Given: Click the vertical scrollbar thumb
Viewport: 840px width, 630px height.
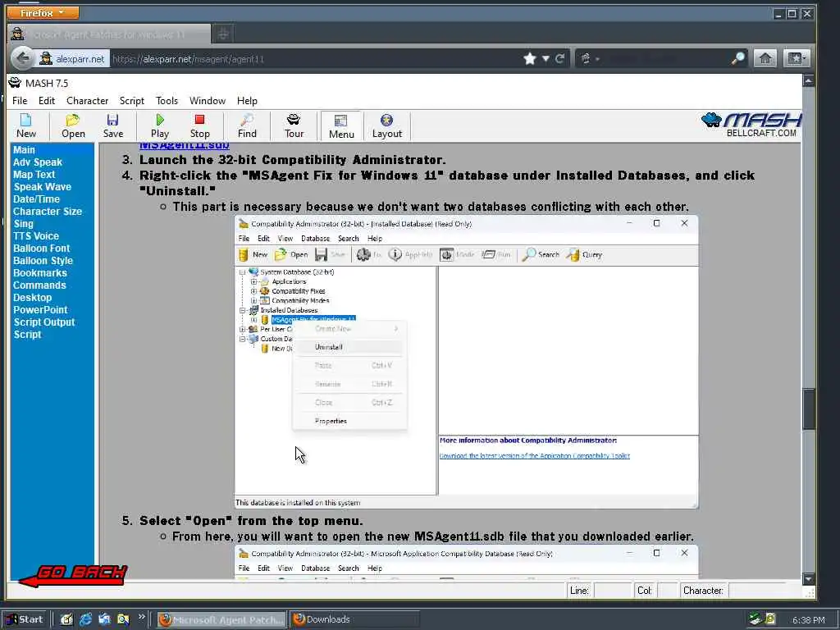Looking at the screenshot, I should pos(808,409).
